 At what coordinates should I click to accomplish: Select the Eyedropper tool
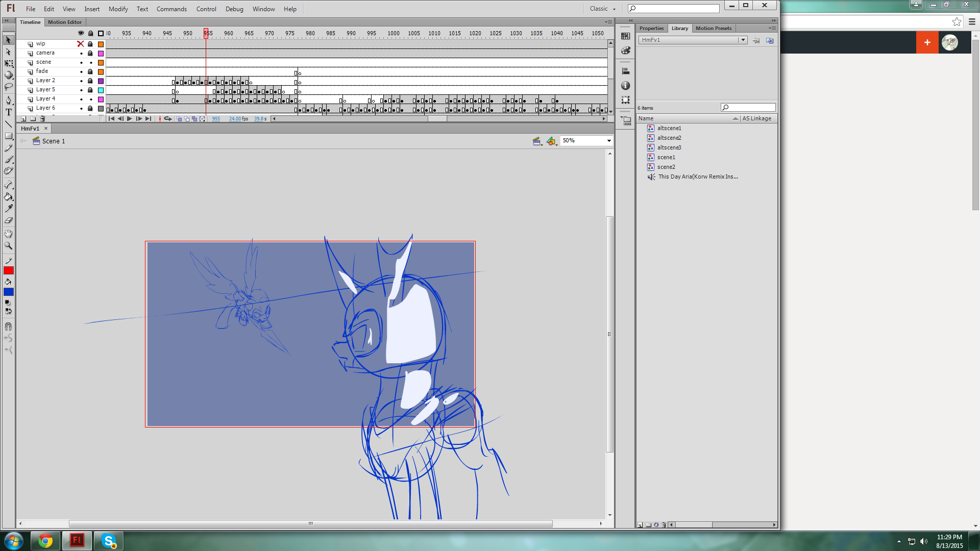coord(9,209)
